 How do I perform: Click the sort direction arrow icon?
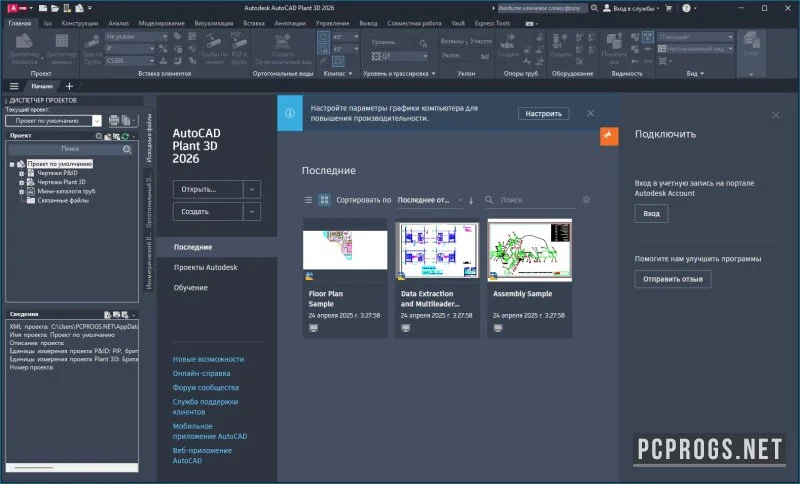(x=471, y=200)
